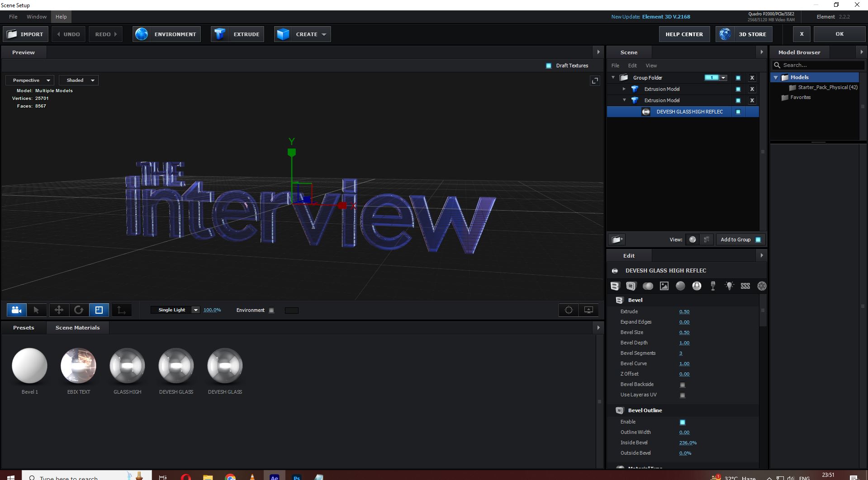Open the Textures picture icon
This screenshot has height=480, width=868.
[x=664, y=286]
